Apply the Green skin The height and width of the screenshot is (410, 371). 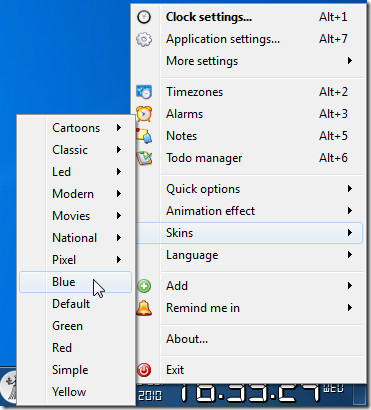point(76,326)
